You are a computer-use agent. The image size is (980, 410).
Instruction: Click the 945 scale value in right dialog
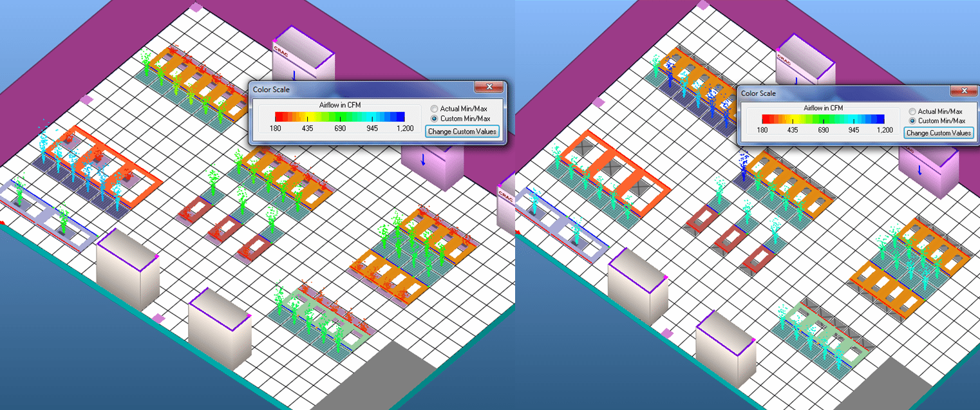(x=854, y=130)
